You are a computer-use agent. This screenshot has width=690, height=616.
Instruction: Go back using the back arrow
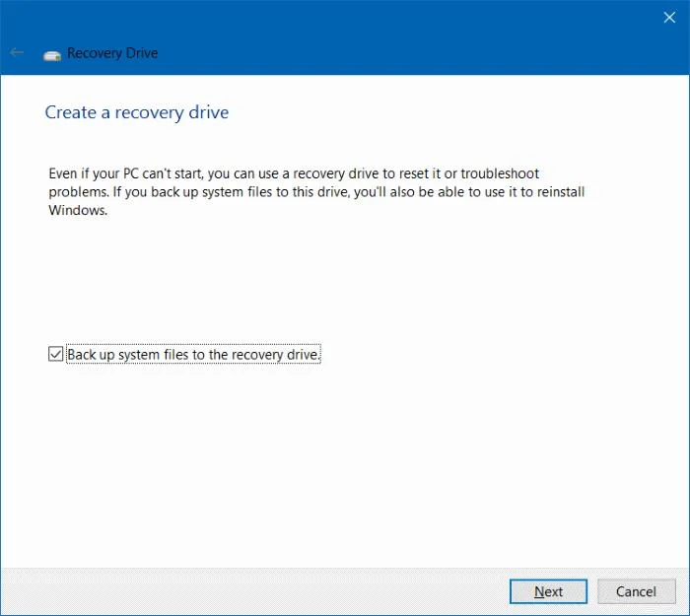[17, 53]
